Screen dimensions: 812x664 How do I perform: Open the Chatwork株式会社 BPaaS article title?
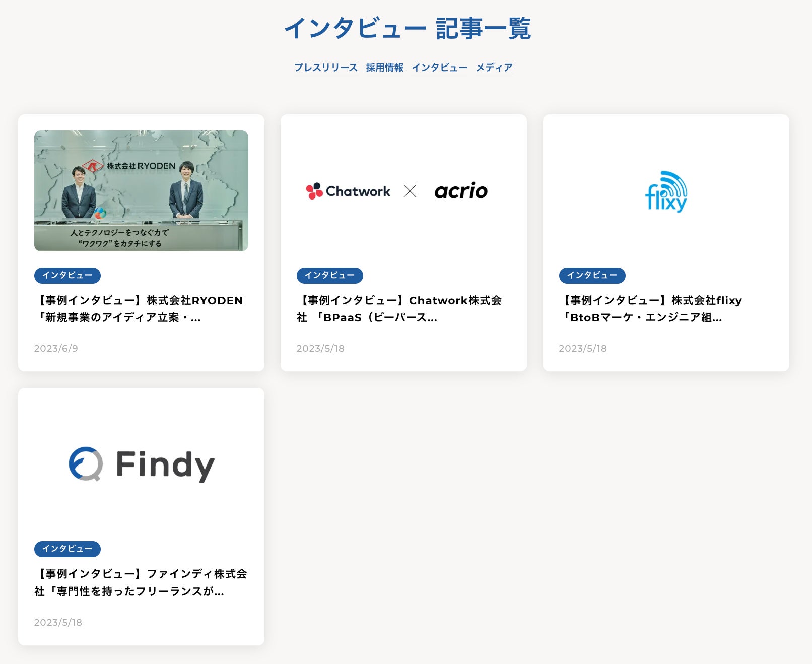coord(399,309)
